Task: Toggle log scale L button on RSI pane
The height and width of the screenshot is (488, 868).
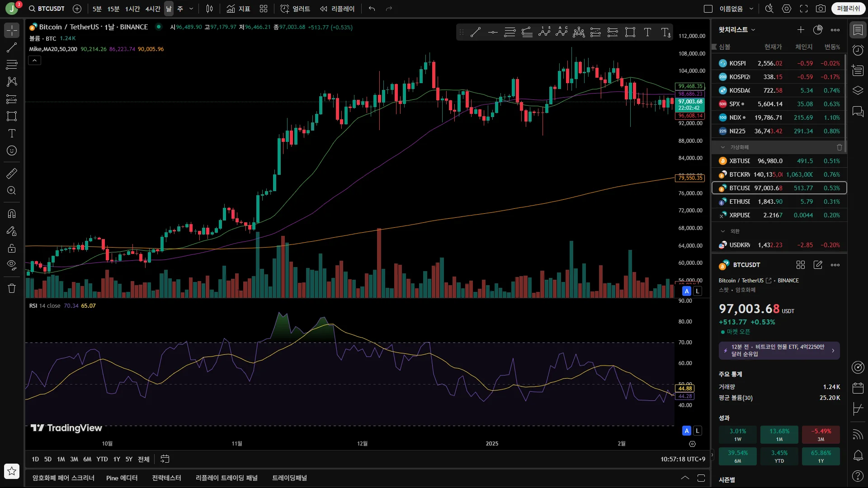Action: coord(698,431)
